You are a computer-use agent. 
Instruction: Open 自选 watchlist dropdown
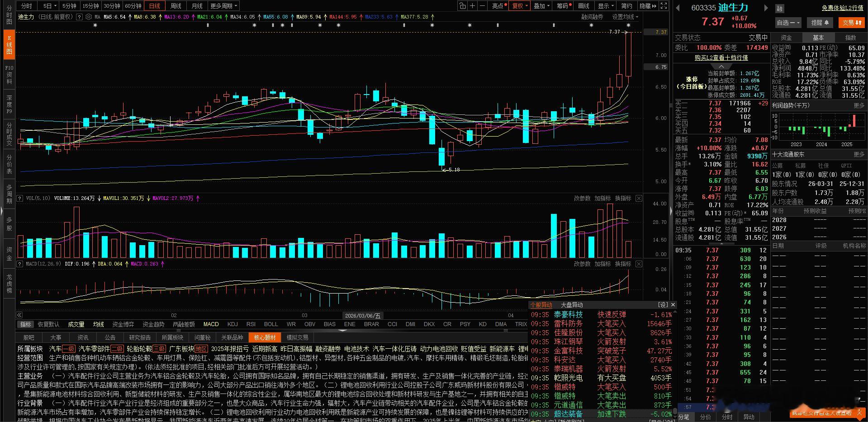pos(788,22)
